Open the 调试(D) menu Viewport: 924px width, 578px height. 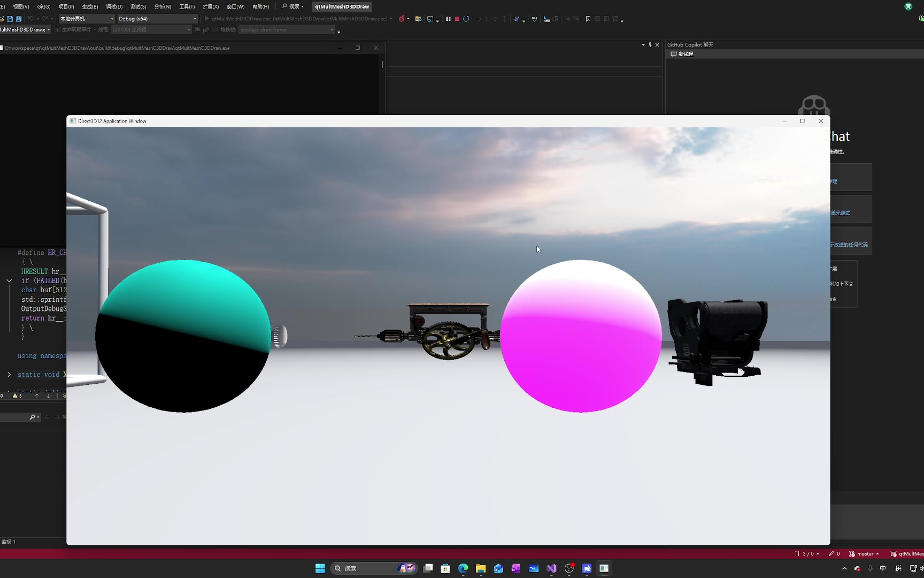tap(114, 6)
